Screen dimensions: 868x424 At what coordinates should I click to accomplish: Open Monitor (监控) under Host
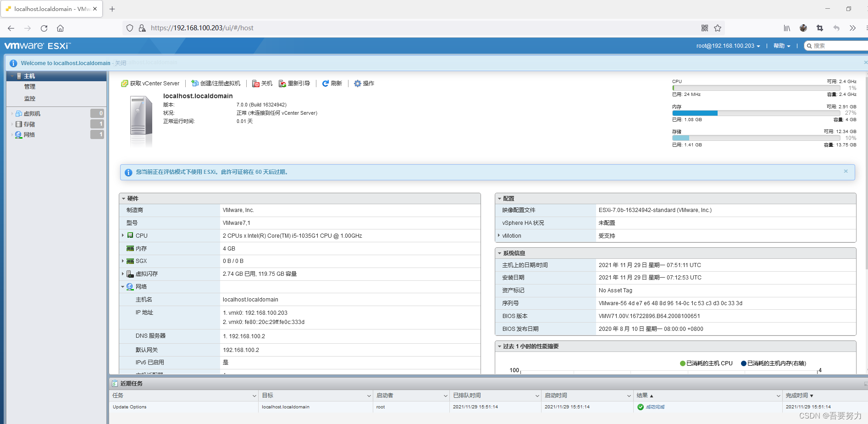coord(30,99)
